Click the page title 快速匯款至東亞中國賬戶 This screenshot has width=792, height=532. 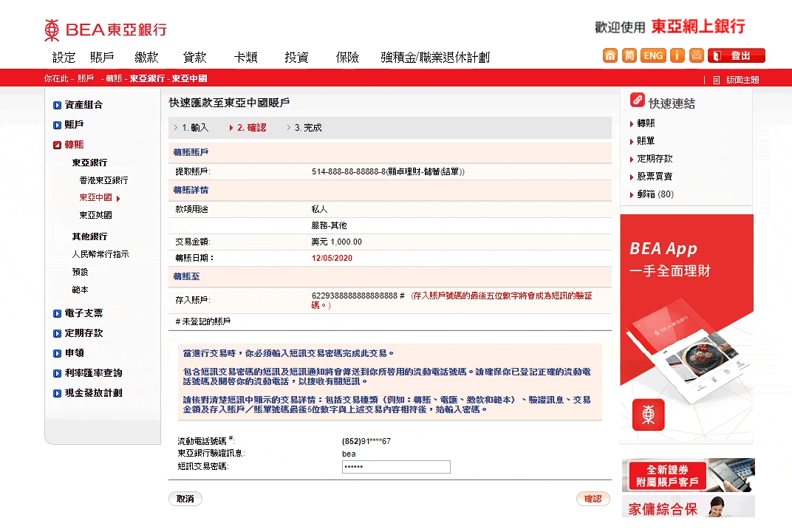(x=229, y=103)
